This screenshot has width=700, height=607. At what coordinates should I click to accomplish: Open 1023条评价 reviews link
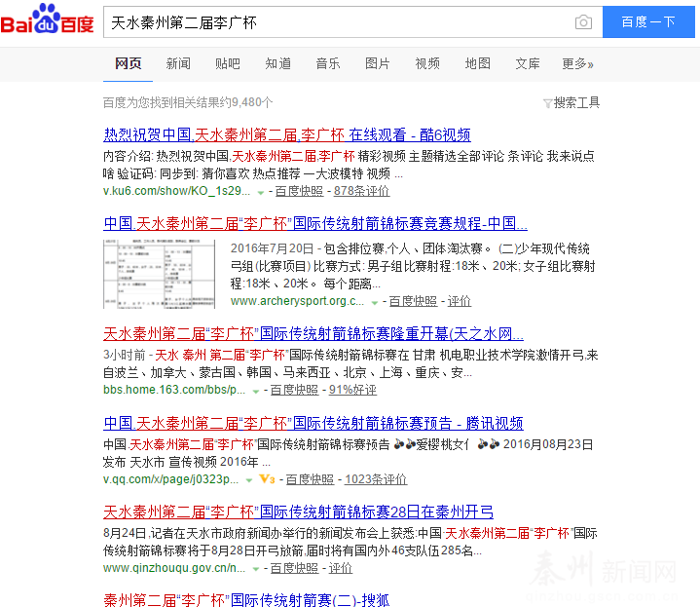coord(376,479)
